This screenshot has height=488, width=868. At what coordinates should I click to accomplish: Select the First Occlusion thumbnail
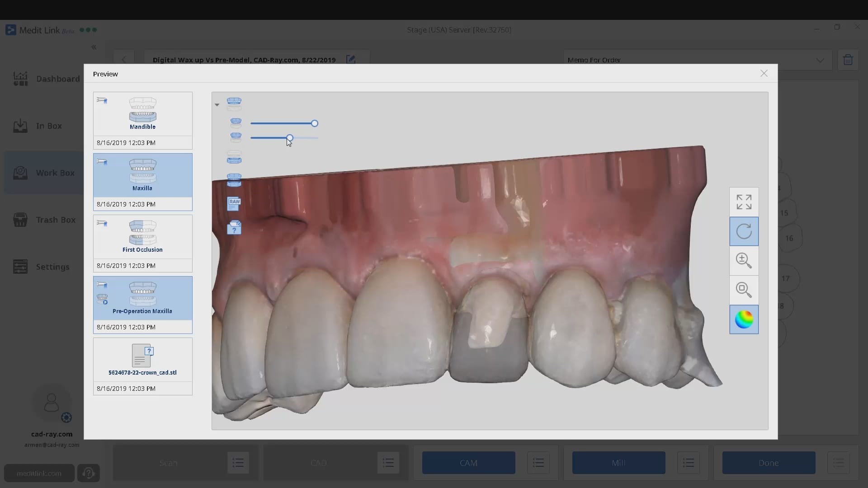[142, 236]
